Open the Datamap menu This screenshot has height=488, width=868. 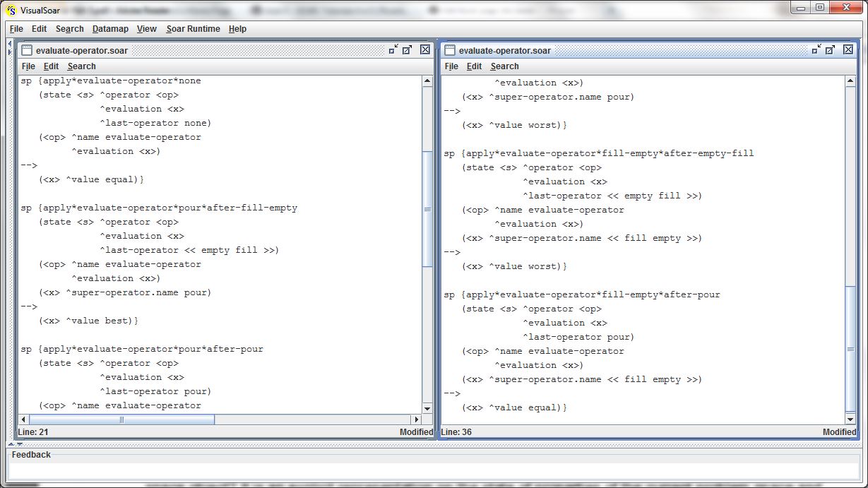(x=110, y=29)
